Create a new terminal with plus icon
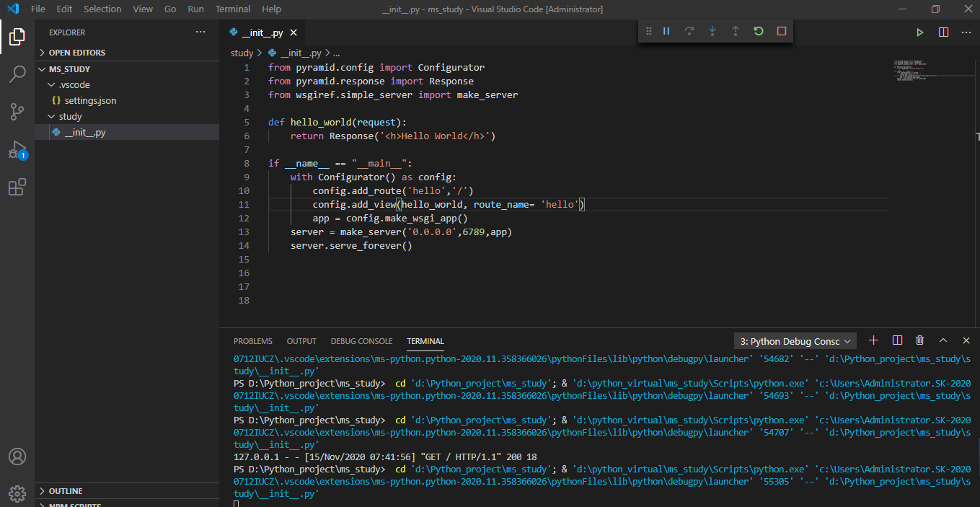 (874, 340)
